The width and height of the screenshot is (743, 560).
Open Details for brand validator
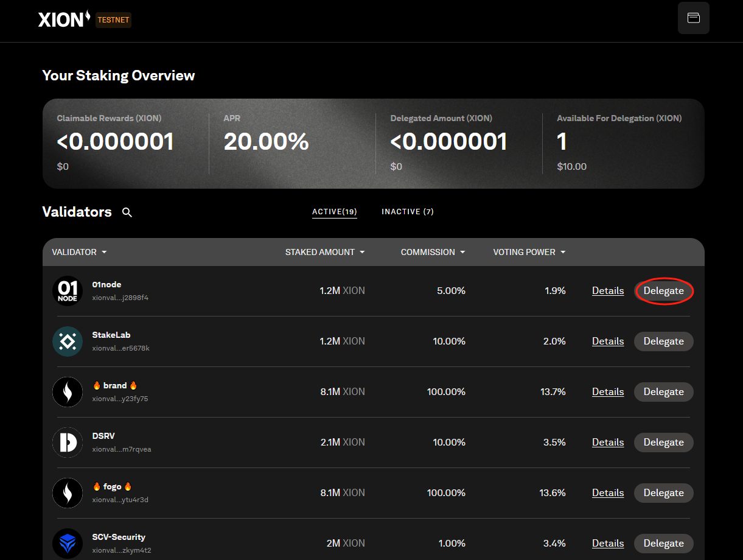click(x=608, y=392)
